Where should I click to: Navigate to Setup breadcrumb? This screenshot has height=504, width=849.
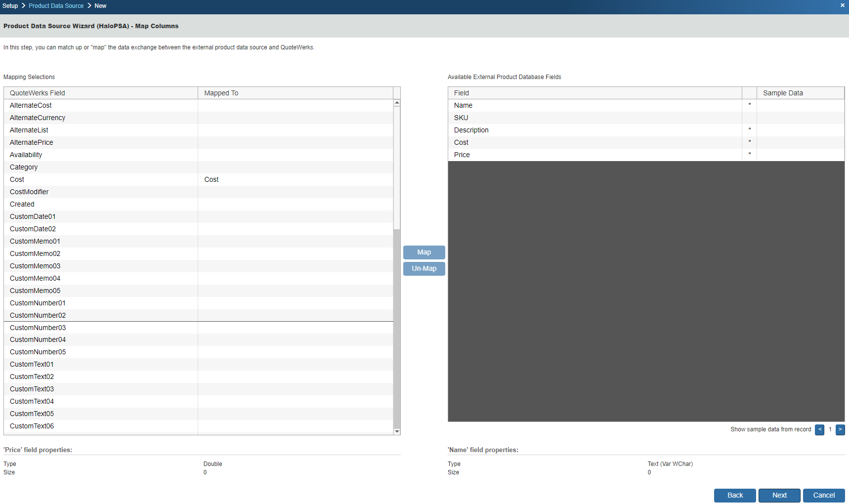(10, 6)
